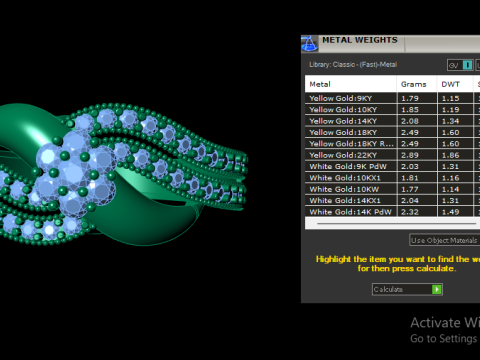Viewport: 480px width, 360px height.
Task: Select the White Gold:10KW row
Action: [392, 189]
